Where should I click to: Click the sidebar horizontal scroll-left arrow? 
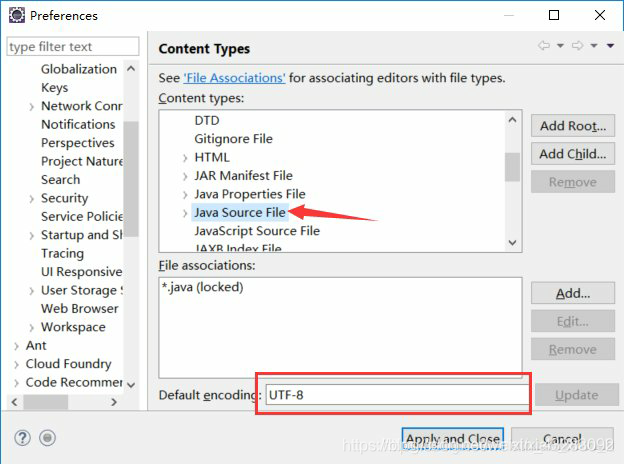14,402
